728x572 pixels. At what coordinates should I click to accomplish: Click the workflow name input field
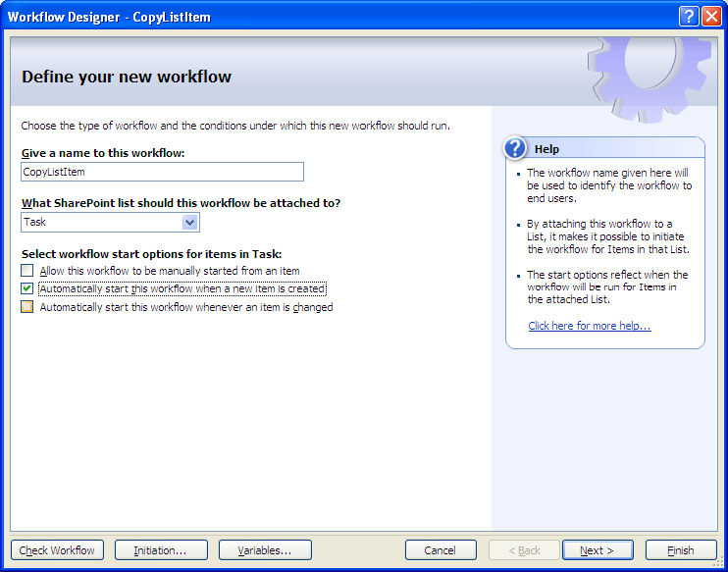163,172
